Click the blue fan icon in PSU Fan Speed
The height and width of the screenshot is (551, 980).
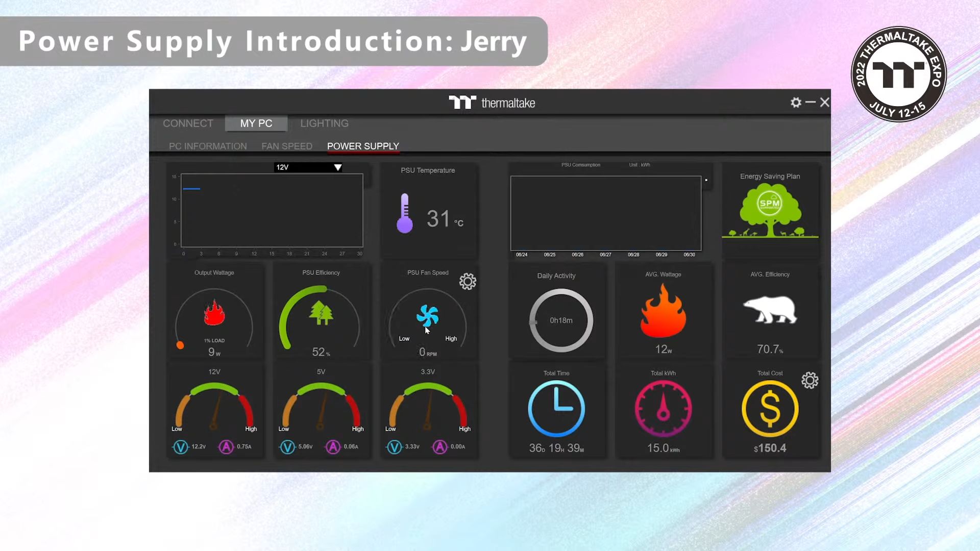(427, 316)
